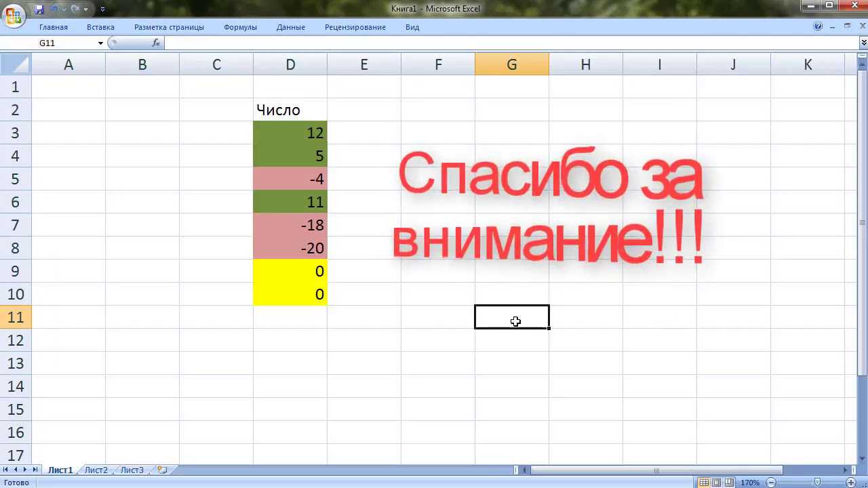Click the vertical scrollbar thumb
Screen dimensions: 868x488
[863, 222]
